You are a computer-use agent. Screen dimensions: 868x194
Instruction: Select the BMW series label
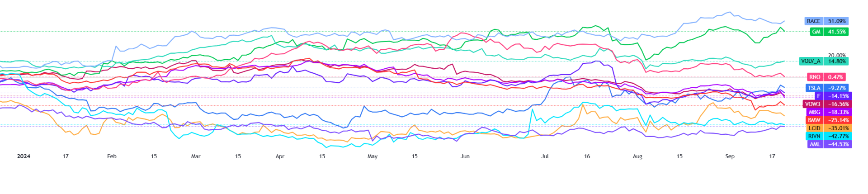pos(814,120)
